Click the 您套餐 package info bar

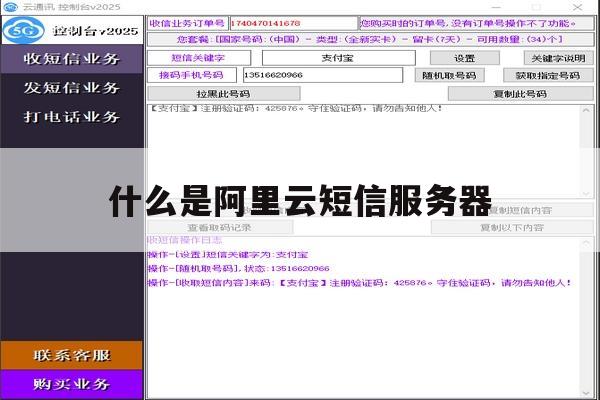pyautogui.click(x=370, y=39)
